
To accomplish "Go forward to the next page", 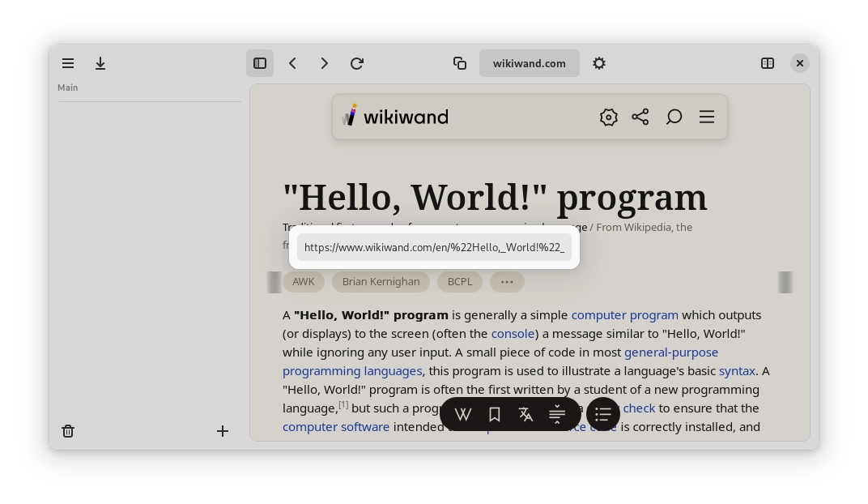I will point(325,63).
